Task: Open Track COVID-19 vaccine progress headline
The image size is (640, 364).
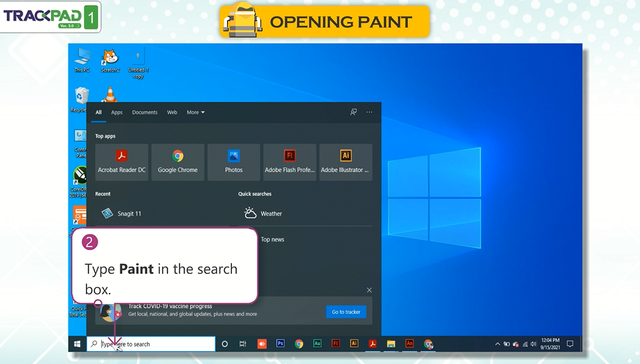Action: point(170,306)
